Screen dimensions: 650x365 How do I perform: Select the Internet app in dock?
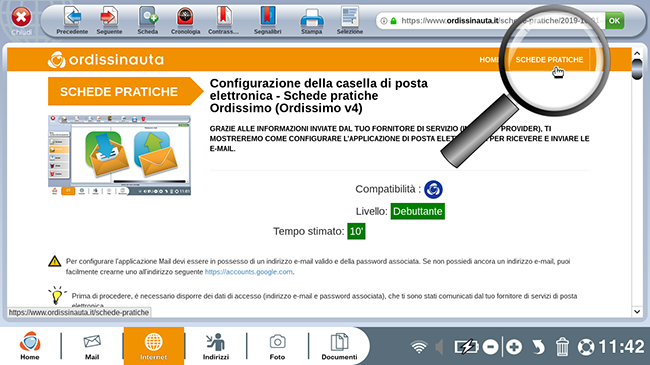click(153, 346)
